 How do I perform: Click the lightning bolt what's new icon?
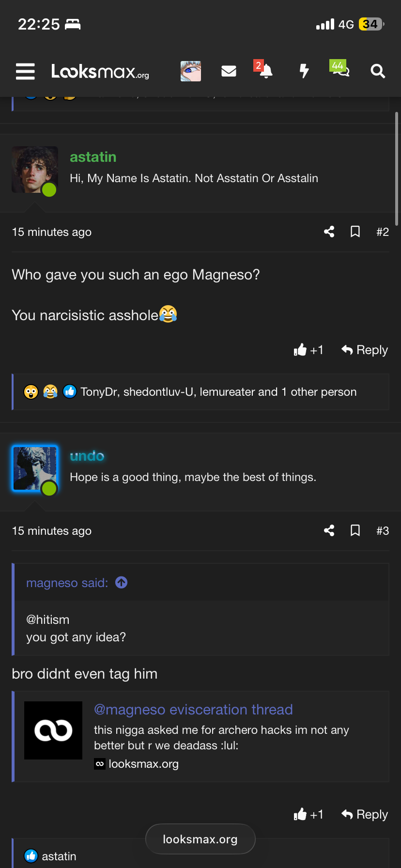[304, 71]
